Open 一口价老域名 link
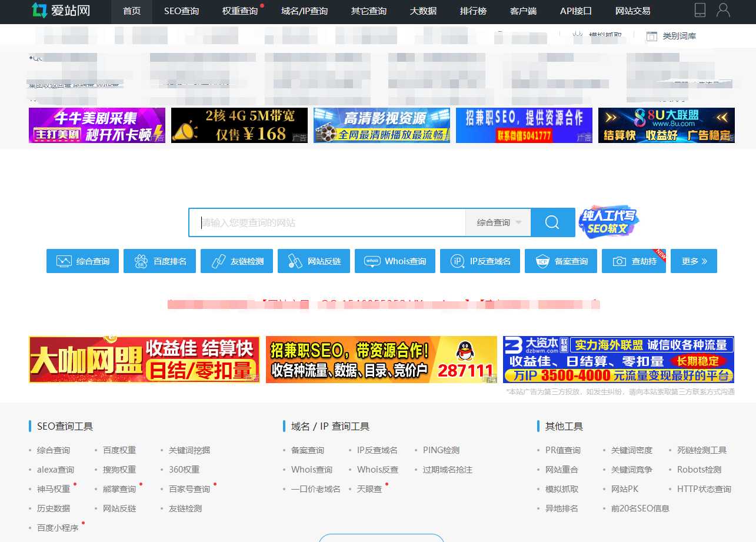756x542 pixels. click(316, 489)
